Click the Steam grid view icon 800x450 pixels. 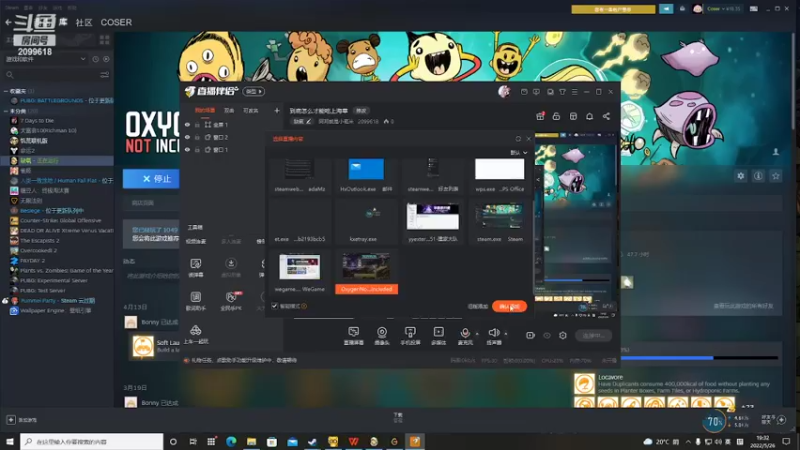pos(105,40)
